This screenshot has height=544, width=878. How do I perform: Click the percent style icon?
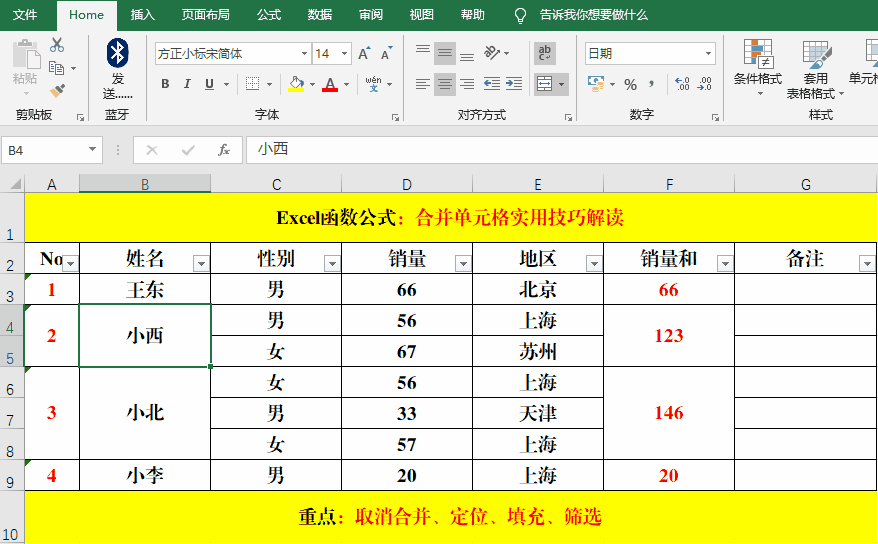(630, 85)
